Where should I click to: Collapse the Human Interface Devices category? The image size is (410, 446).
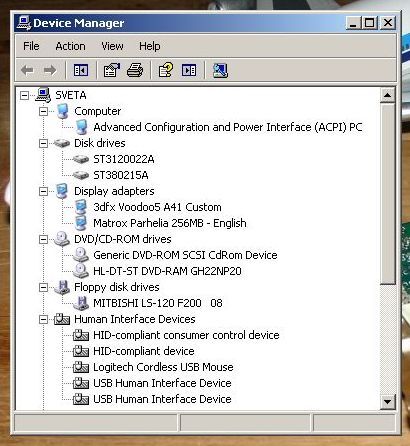[x=43, y=320]
